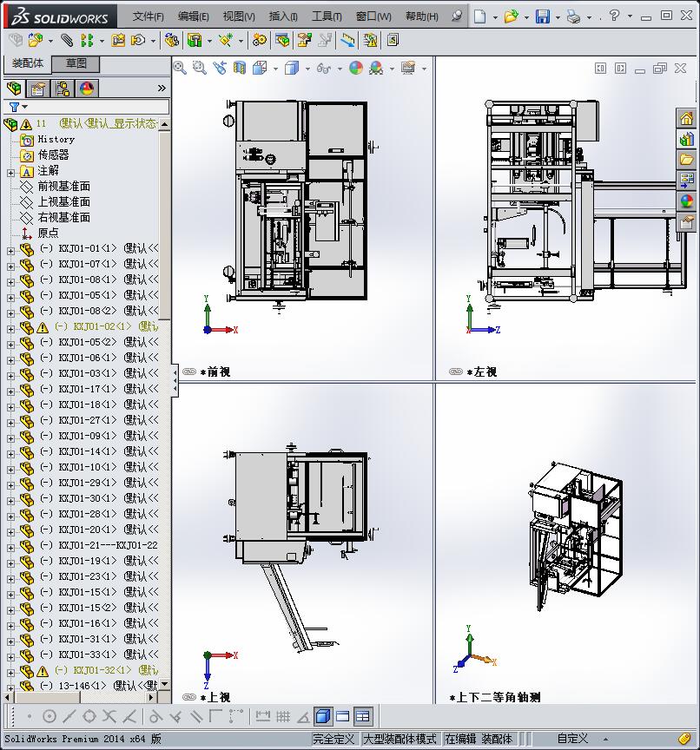Image resolution: width=700 pixels, height=750 pixels.
Task: Expand the KXJ01-01<1> component
Action: click(x=10, y=250)
